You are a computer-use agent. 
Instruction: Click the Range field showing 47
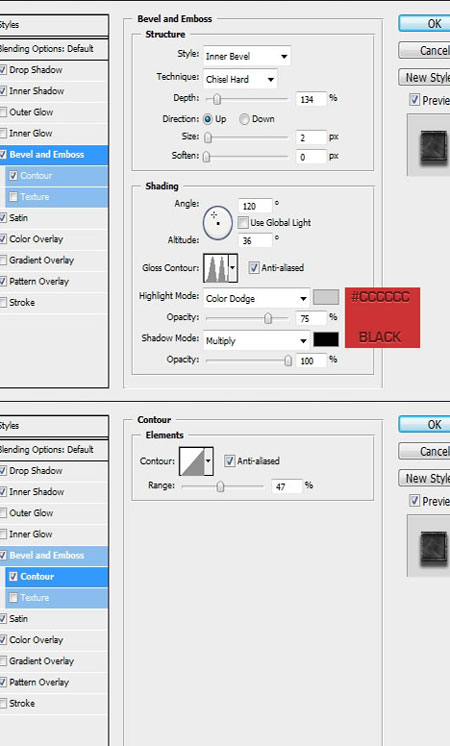(x=287, y=486)
